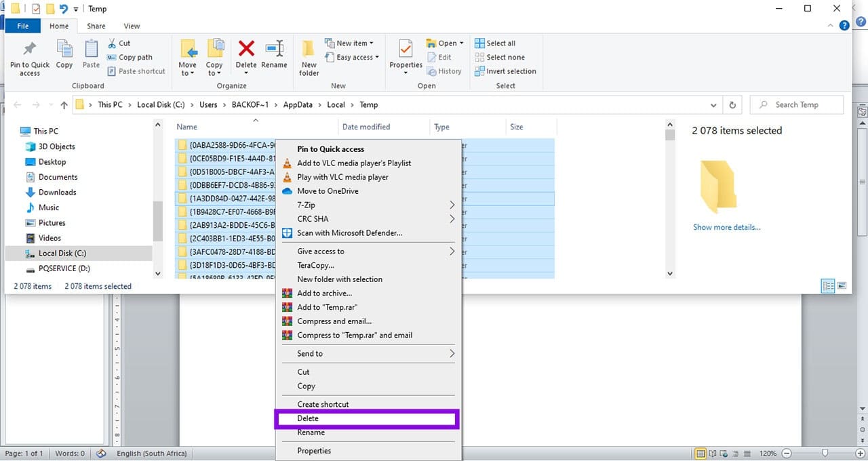Choose Add to "Temp.rar" in context menu
The width and height of the screenshot is (868, 461).
(x=368, y=308)
